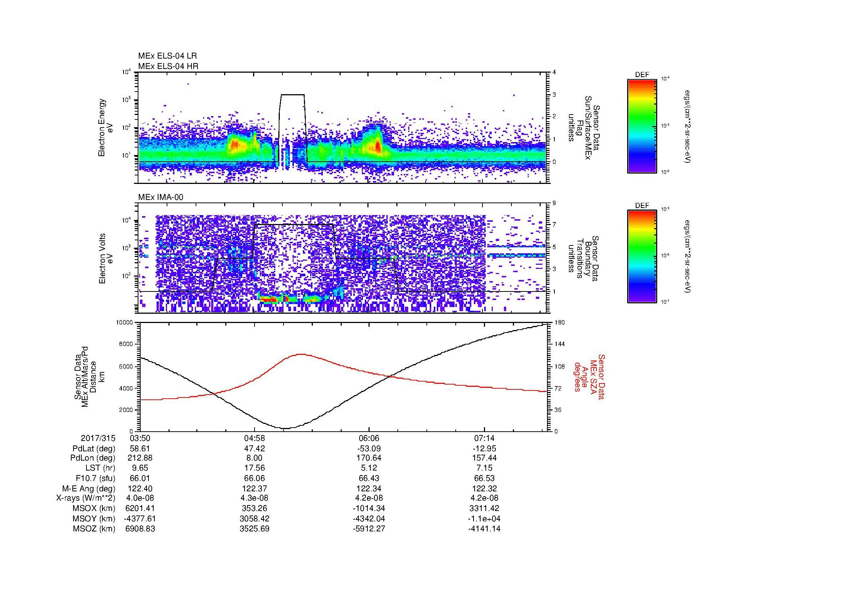This screenshot has width=868, height=613.
Task: Click F10.7 value '66.06'
Action: coord(255,478)
